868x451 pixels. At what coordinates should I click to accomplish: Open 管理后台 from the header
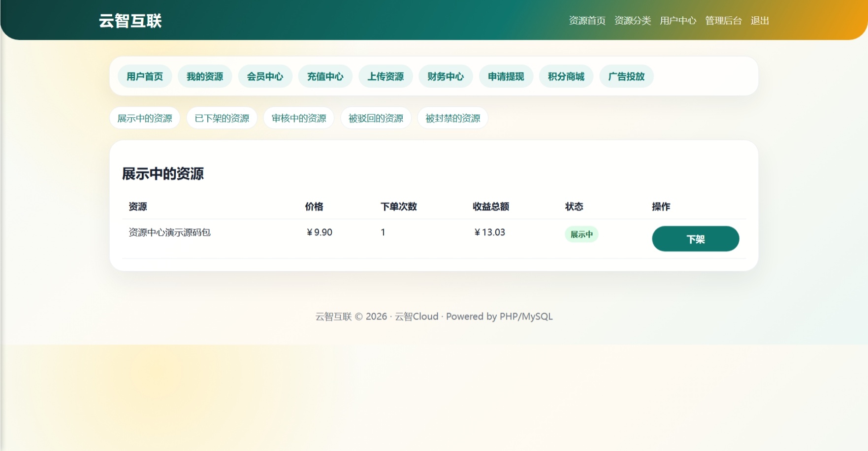[723, 21]
